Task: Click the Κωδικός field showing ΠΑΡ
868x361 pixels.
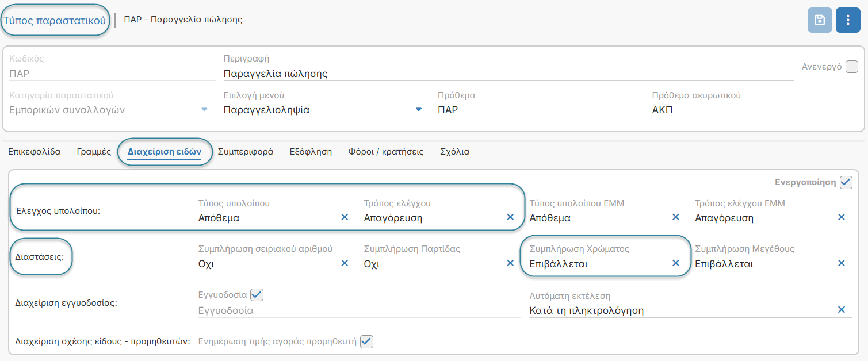Action: [112, 74]
